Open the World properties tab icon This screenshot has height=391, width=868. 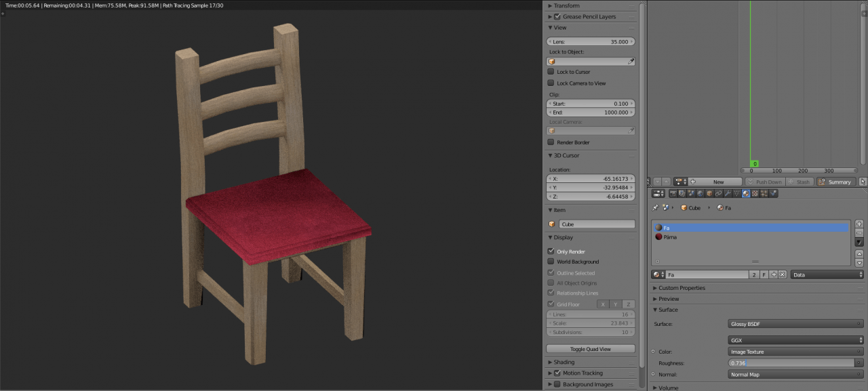[701, 194]
